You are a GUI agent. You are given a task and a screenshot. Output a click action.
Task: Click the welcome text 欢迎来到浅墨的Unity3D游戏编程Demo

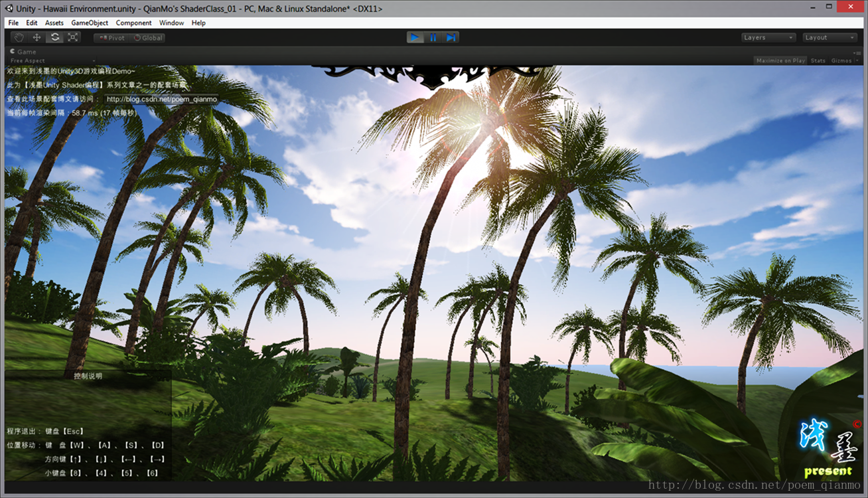[71, 70]
